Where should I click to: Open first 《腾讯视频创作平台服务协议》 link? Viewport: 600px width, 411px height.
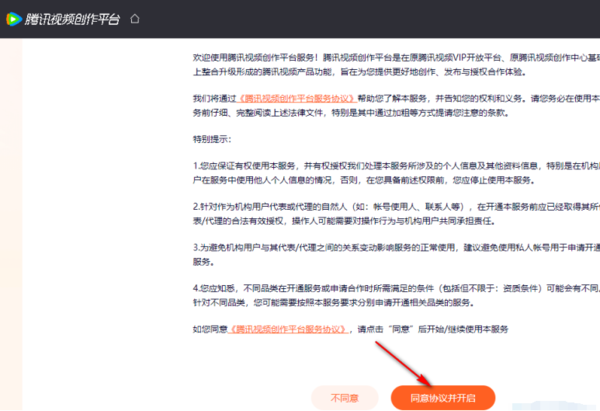[297, 99]
